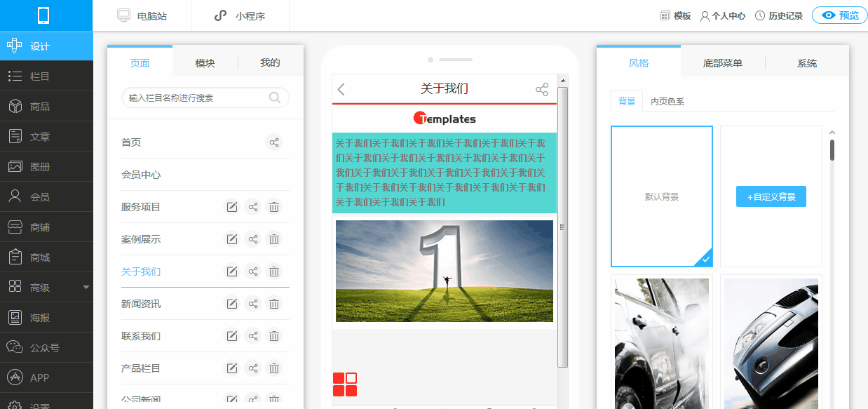Focus the 输入栏目名称进行搜索 search field
This screenshot has width=868, height=409.
tap(205, 98)
